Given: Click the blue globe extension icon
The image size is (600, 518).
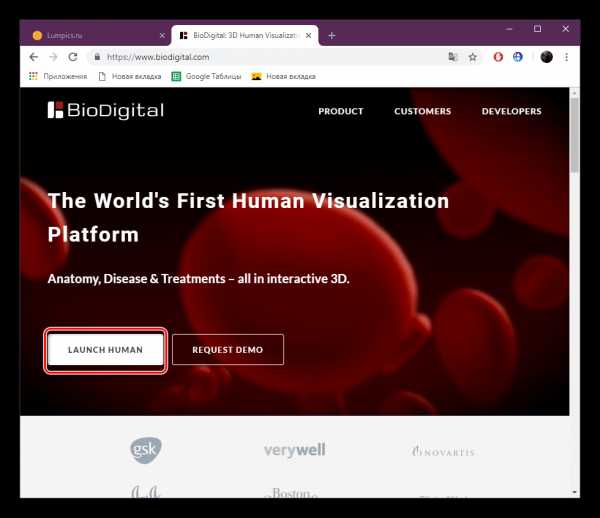Looking at the screenshot, I should [x=519, y=57].
